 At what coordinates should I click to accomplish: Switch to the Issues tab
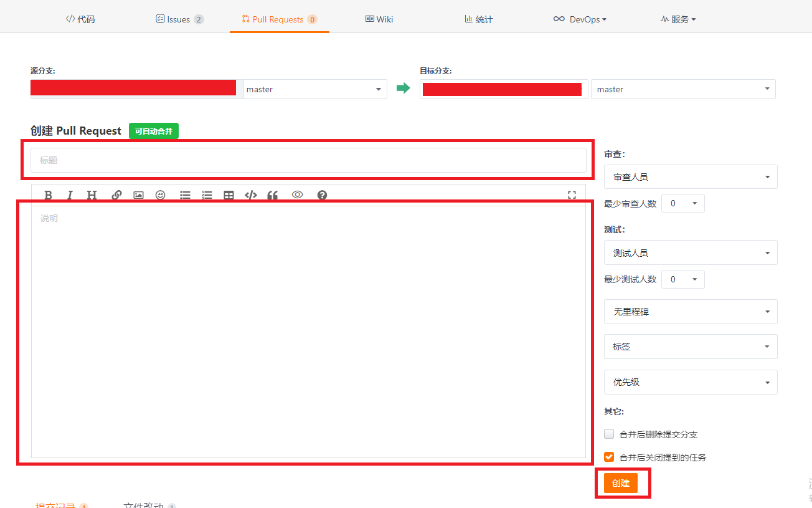pos(179,19)
